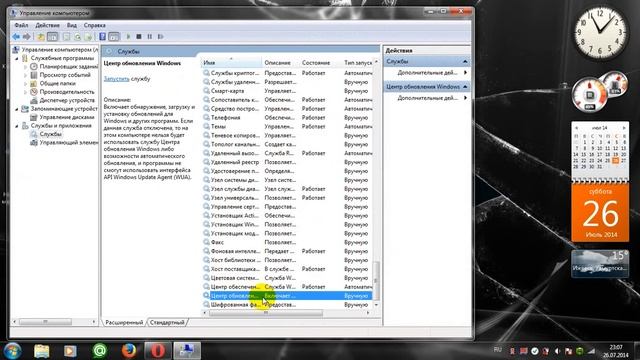Toggle the show/hide action pane toolbar icon
Screen dimensions: 640x360
coord(114,37)
